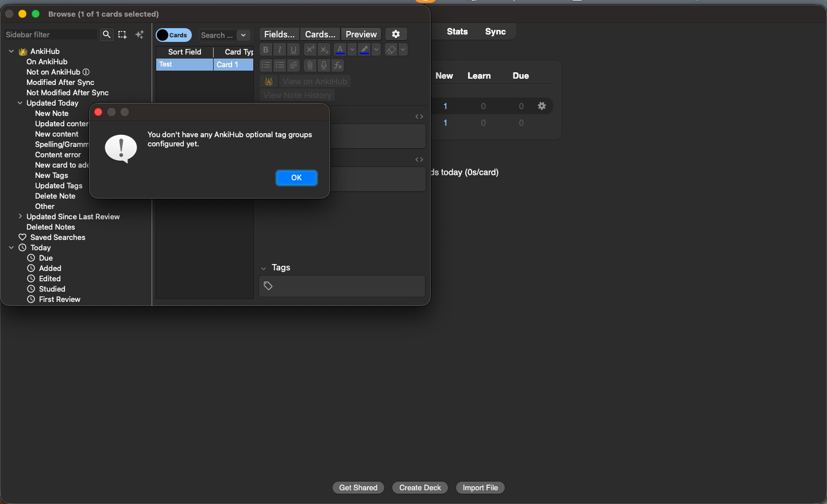The width and height of the screenshot is (827, 504).
Task: Apply subscript formatting icon
Action: coord(324,50)
